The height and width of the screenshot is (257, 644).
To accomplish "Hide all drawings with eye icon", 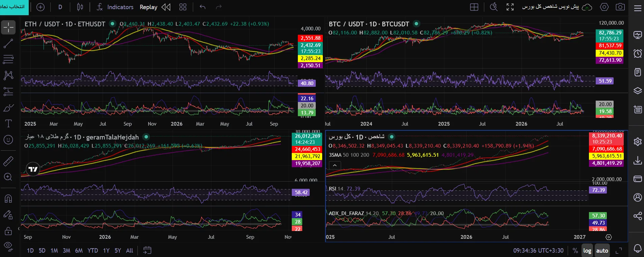I will 8,247.
